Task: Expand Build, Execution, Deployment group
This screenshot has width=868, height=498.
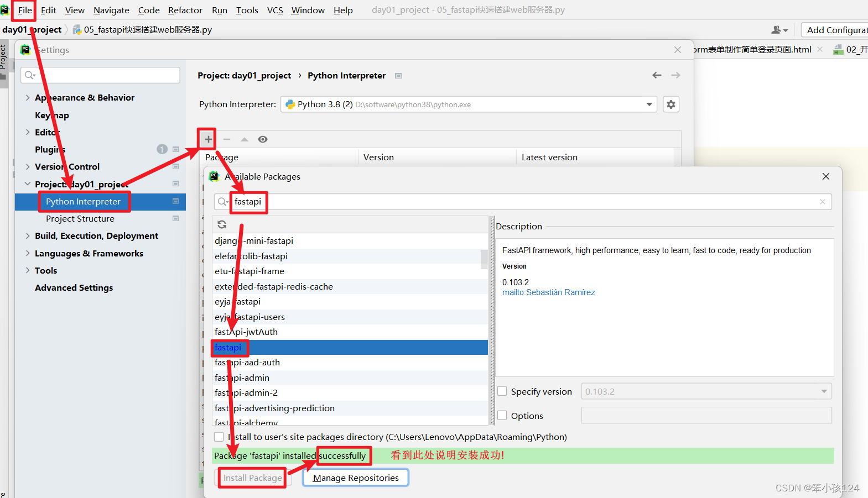Action: click(x=28, y=235)
